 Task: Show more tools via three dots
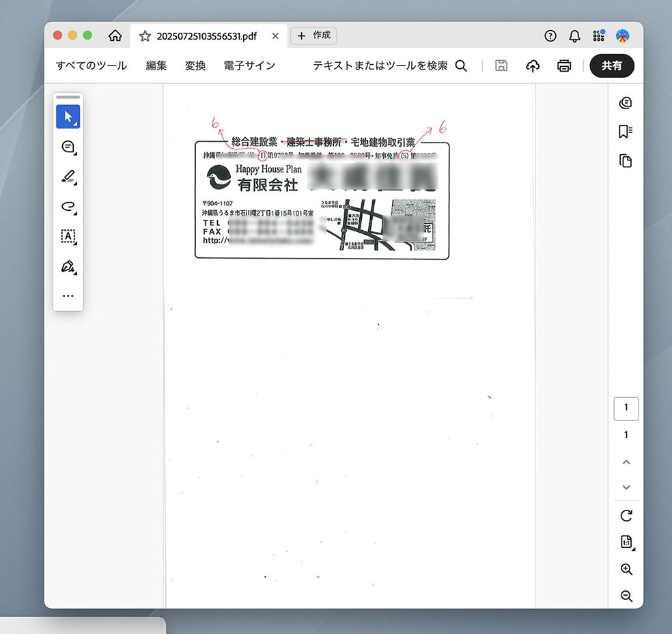click(x=68, y=296)
